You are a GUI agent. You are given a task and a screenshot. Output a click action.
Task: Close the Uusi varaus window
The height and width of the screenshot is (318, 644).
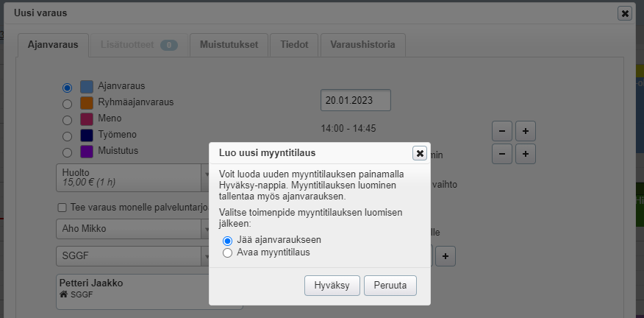pyautogui.click(x=624, y=13)
